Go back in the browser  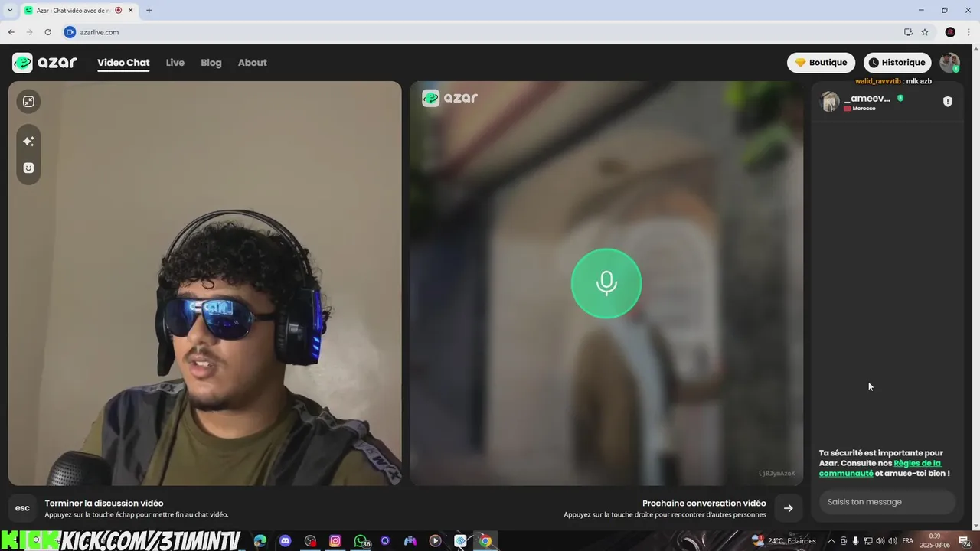pyautogui.click(x=11, y=32)
